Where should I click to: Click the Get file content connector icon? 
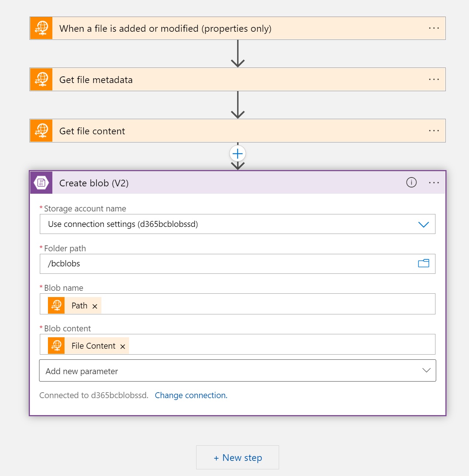click(x=41, y=131)
